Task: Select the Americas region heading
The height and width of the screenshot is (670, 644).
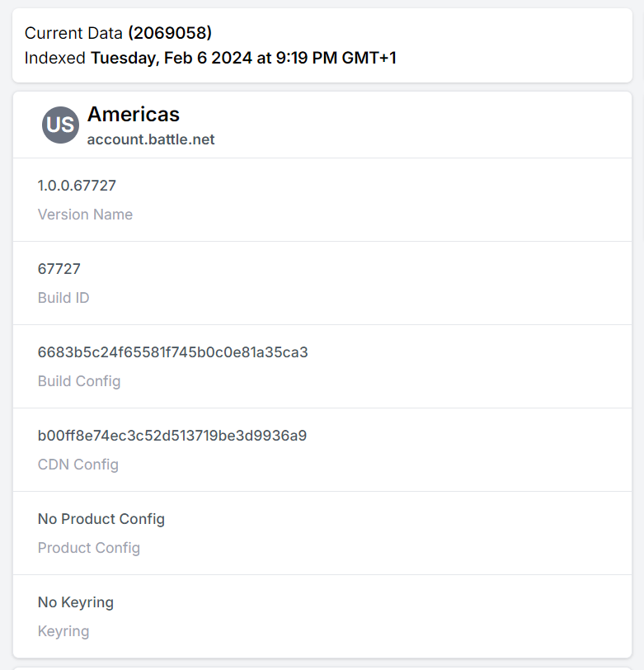Action: click(x=134, y=114)
